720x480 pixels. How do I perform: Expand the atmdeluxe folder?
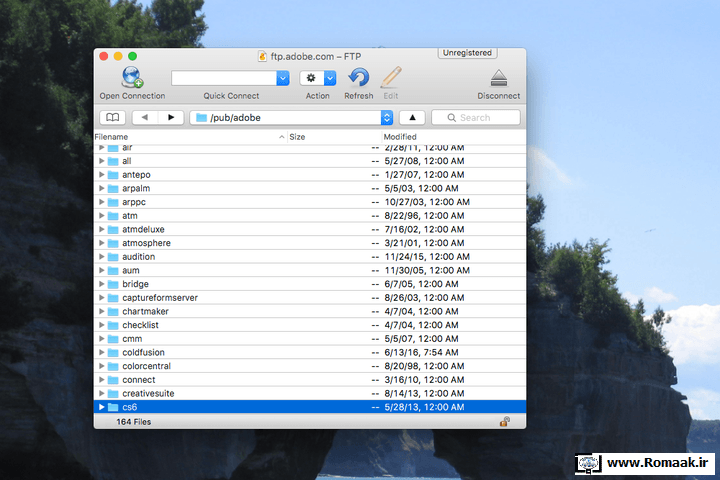click(101, 229)
